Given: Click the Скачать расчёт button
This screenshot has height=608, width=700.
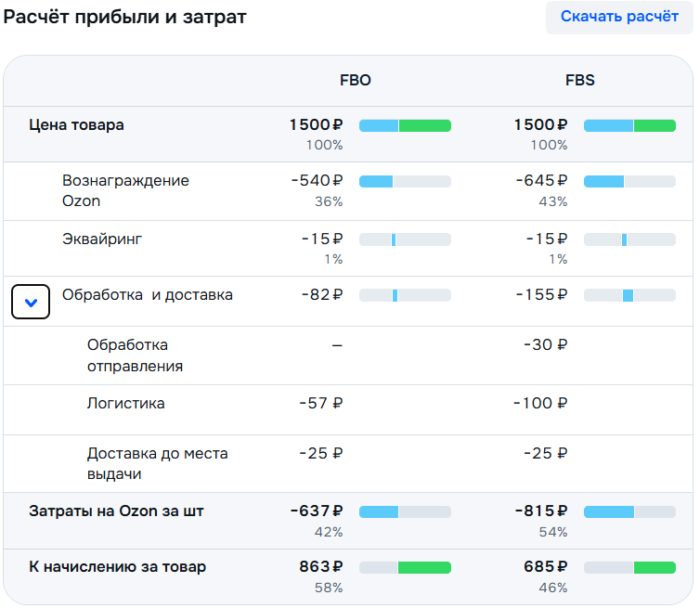Looking at the screenshot, I should [x=619, y=17].
